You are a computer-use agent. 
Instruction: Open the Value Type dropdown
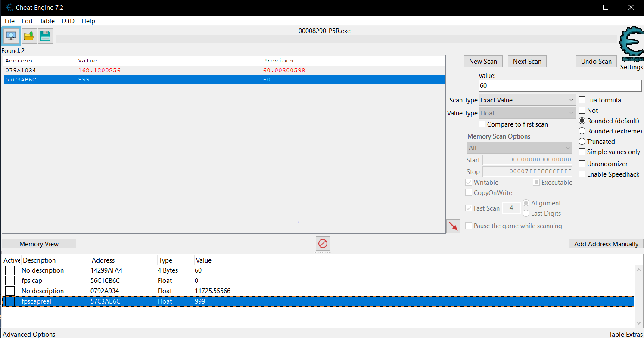point(527,113)
